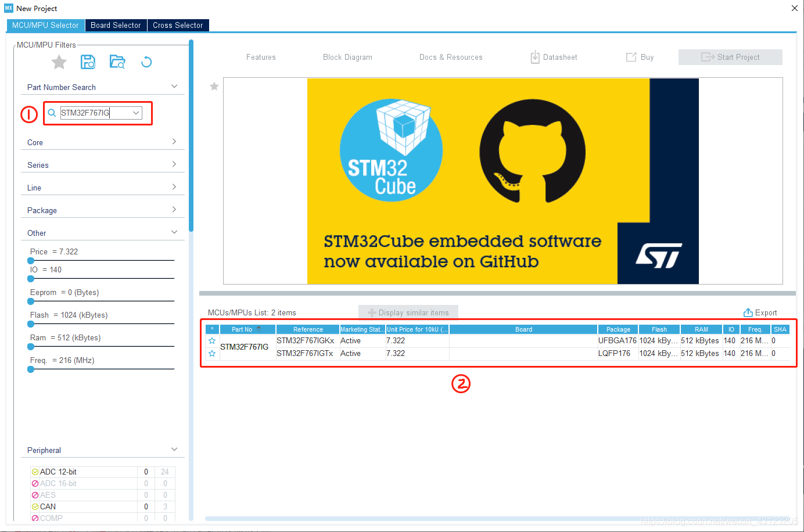Sort by Freq. column header

[x=755, y=329]
